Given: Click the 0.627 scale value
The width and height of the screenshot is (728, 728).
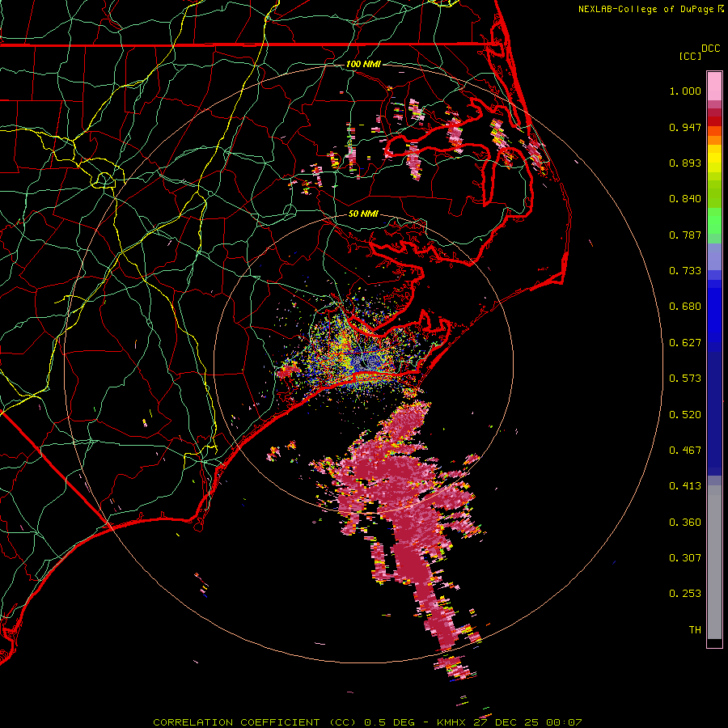Looking at the screenshot, I should pos(685,343).
